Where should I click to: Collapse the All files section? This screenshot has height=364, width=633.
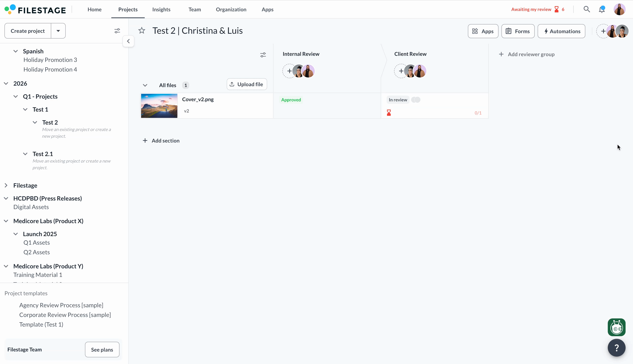tap(145, 85)
